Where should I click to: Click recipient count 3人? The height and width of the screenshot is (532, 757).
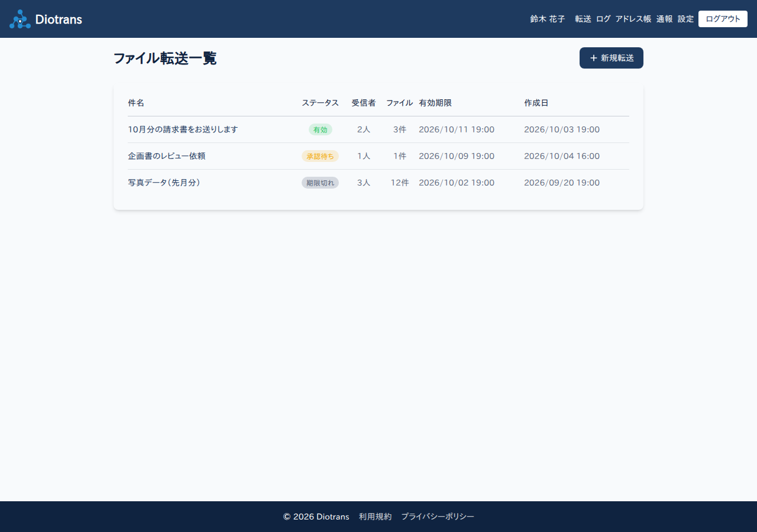[364, 183]
